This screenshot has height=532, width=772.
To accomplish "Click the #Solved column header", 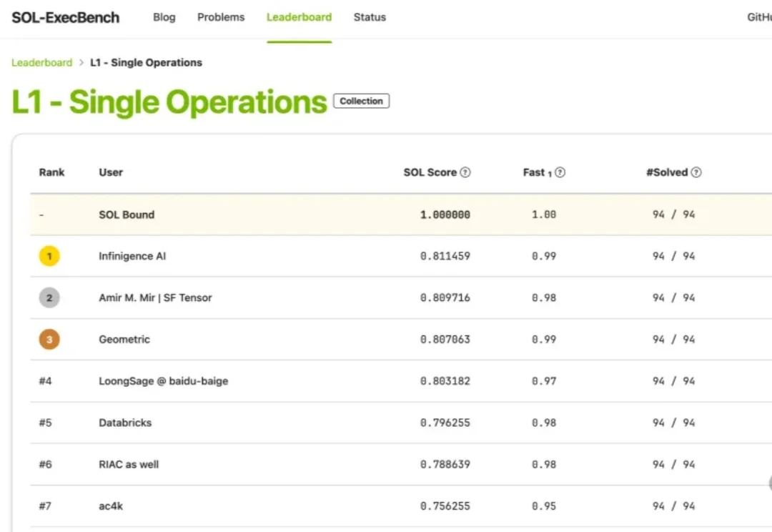I will pyautogui.click(x=667, y=172).
